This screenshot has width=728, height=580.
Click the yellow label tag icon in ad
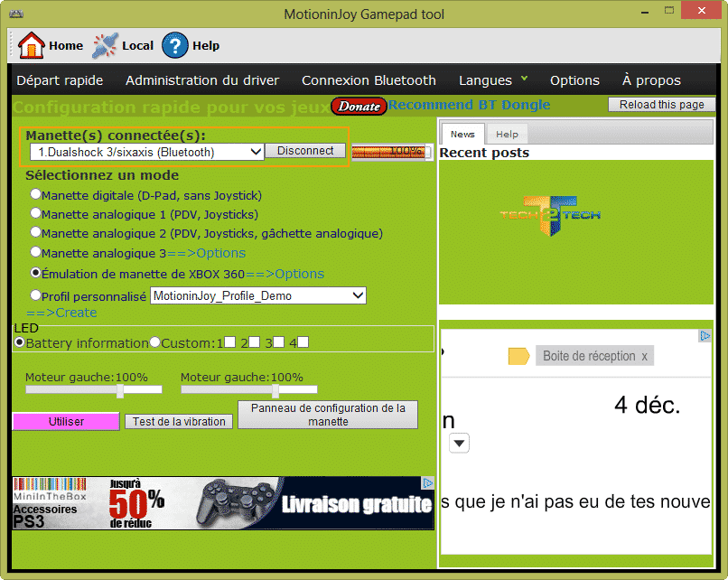click(x=518, y=356)
